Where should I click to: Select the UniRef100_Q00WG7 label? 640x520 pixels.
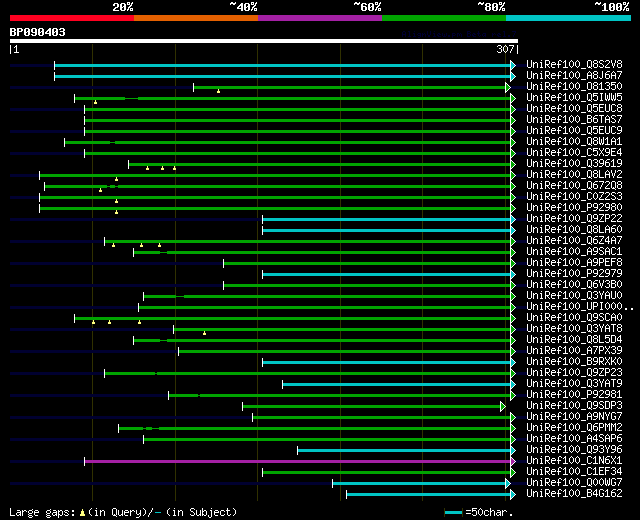click(574, 483)
